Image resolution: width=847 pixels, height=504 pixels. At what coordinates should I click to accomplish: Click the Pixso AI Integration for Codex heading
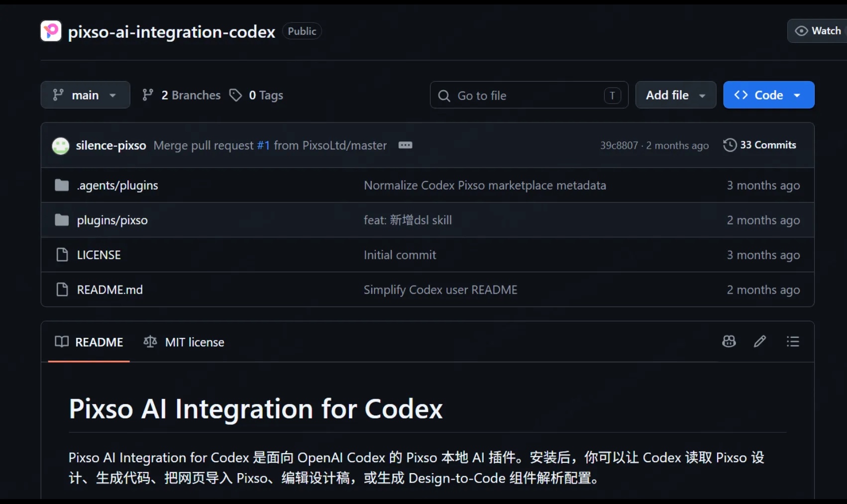tap(256, 409)
